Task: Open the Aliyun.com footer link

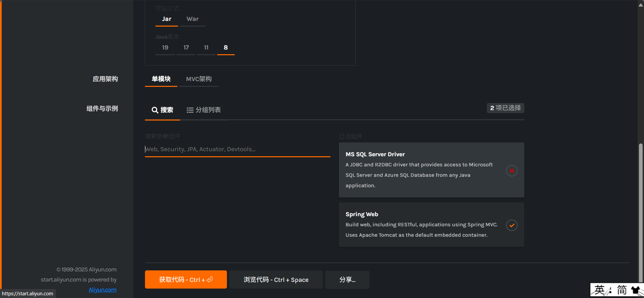Action: pyautogui.click(x=103, y=290)
